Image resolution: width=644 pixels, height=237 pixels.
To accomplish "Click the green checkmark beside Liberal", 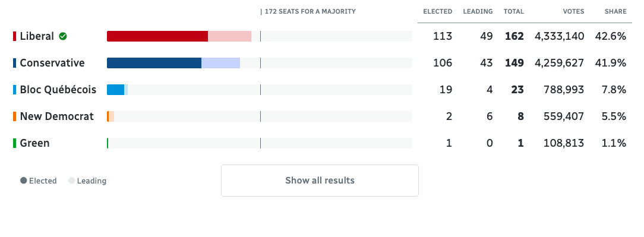I will [x=63, y=36].
